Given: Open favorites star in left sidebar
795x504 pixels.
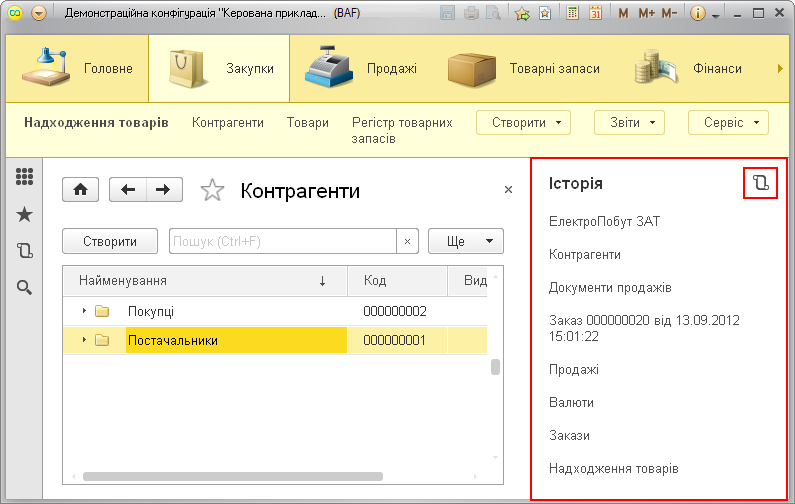Looking at the screenshot, I should tap(24, 214).
